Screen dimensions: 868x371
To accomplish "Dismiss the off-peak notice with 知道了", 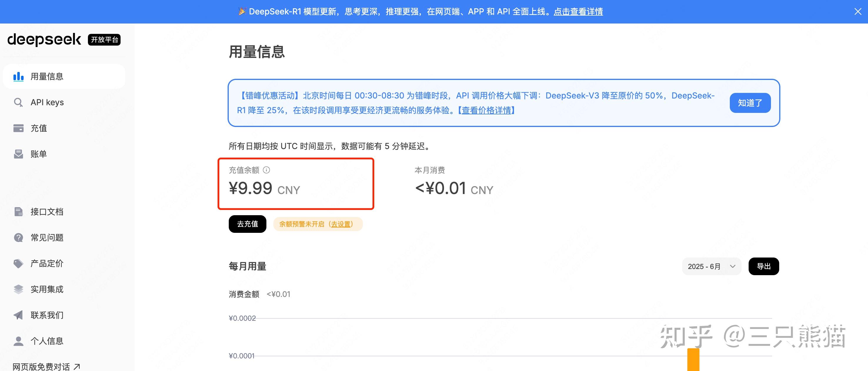I will click(750, 102).
